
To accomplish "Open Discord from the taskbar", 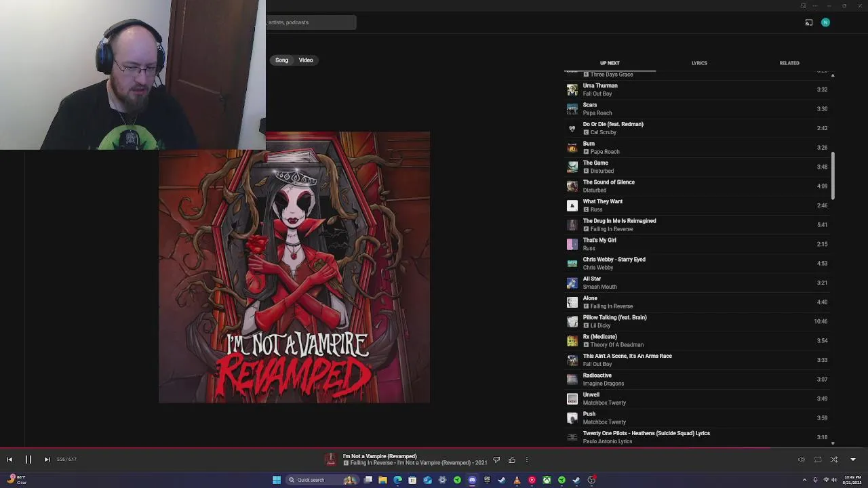I will point(473,480).
